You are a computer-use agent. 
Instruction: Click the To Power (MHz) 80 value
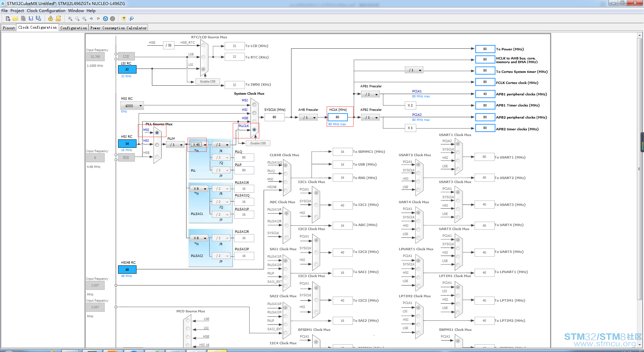[485, 49]
